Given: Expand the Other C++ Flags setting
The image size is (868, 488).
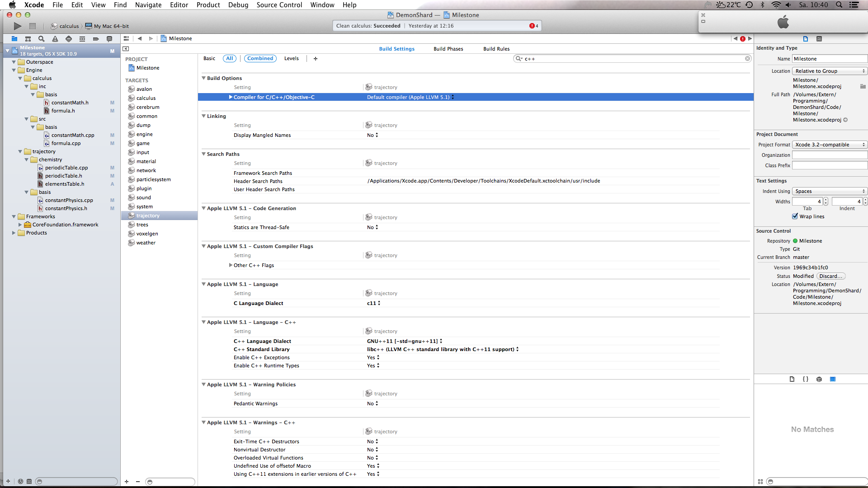Looking at the screenshot, I should point(231,265).
